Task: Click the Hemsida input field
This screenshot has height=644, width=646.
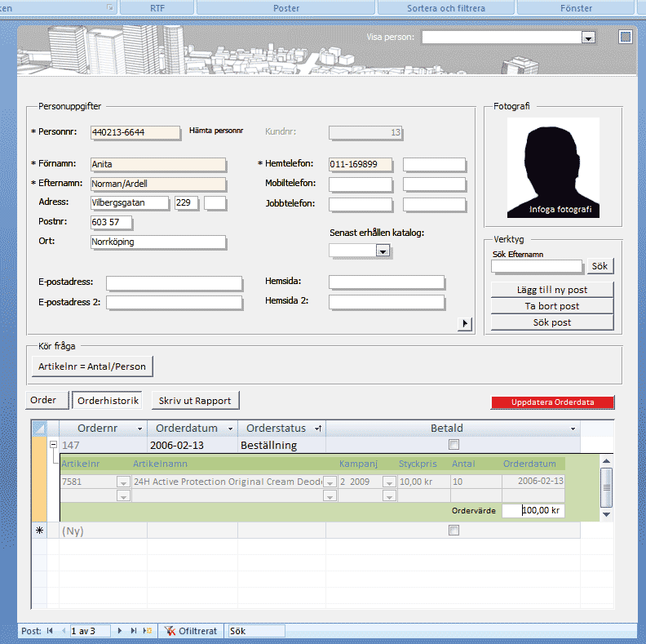Action: click(x=387, y=282)
